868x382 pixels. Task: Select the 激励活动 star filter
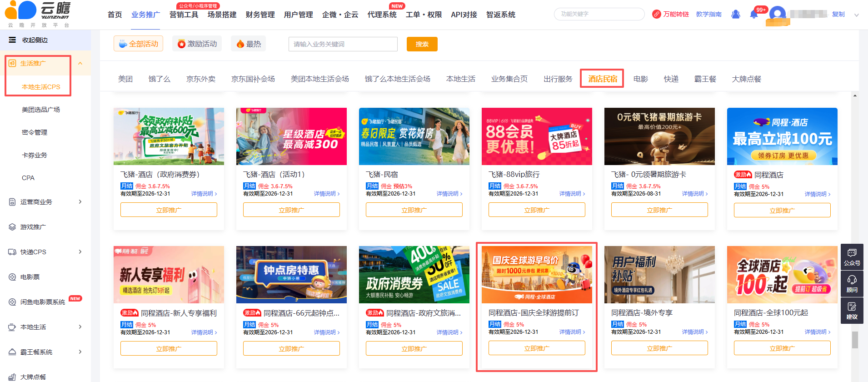click(x=197, y=44)
